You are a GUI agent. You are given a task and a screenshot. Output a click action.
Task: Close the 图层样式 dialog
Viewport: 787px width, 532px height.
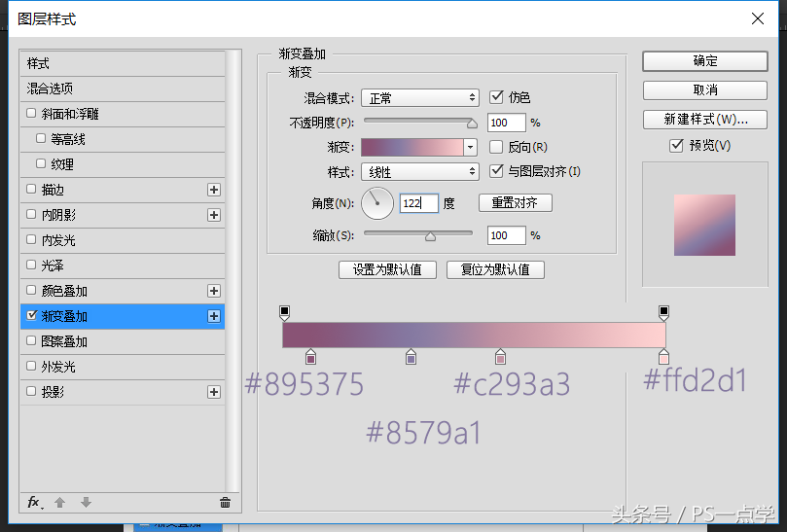click(x=758, y=18)
